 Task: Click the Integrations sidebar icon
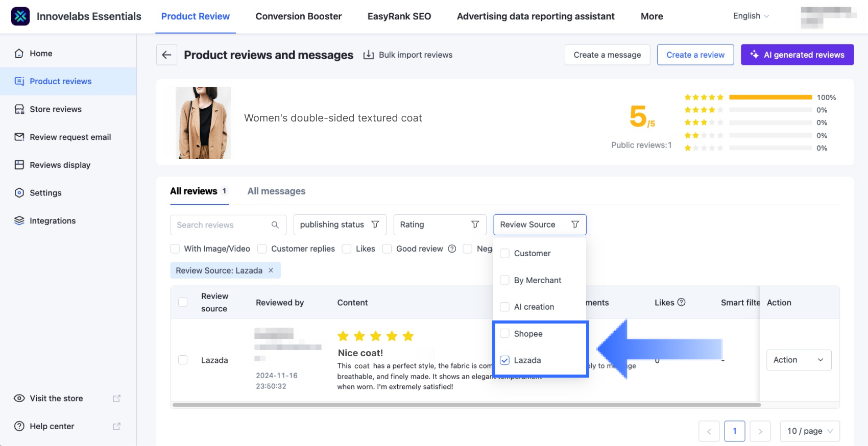19,221
